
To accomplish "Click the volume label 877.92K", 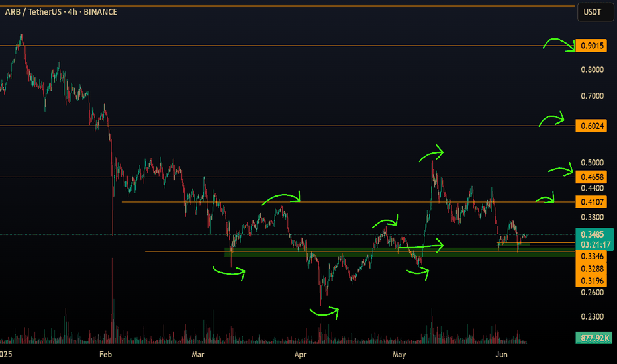I will (x=593, y=338).
